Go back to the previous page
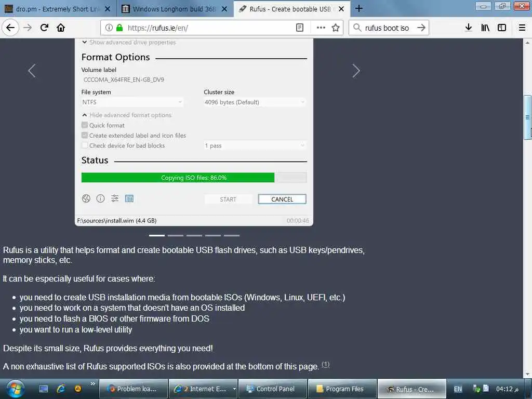The width and height of the screenshot is (532, 399). pos(10,28)
